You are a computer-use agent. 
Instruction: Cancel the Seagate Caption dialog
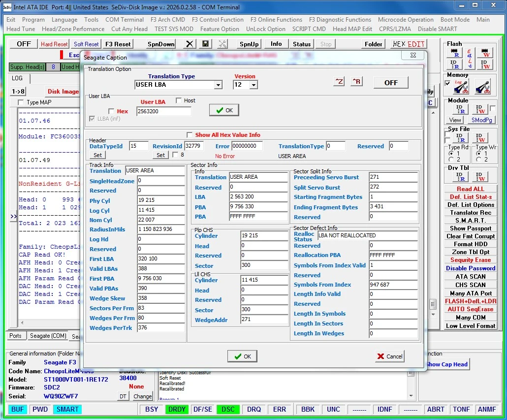click(390, 356)
